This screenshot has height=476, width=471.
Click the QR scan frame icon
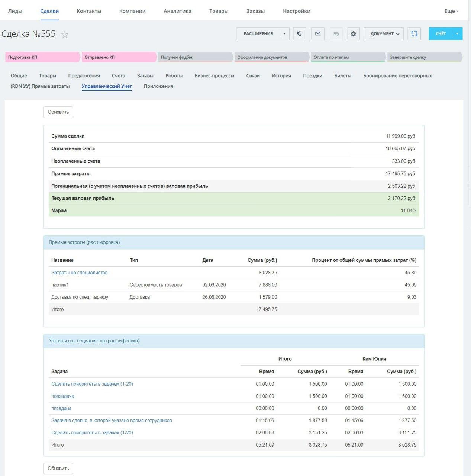pyautogui.click(x=414, y=33)
